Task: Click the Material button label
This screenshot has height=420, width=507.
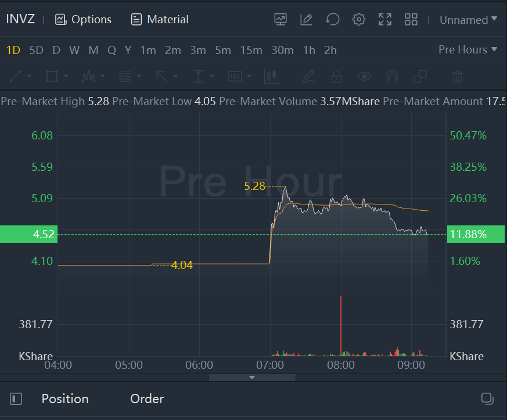Action: point(168,20)
